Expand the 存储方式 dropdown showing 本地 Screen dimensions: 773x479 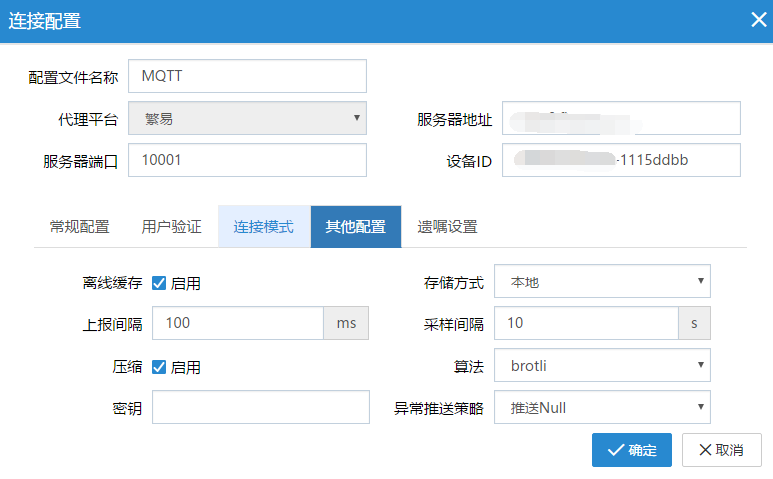point(602,282)
